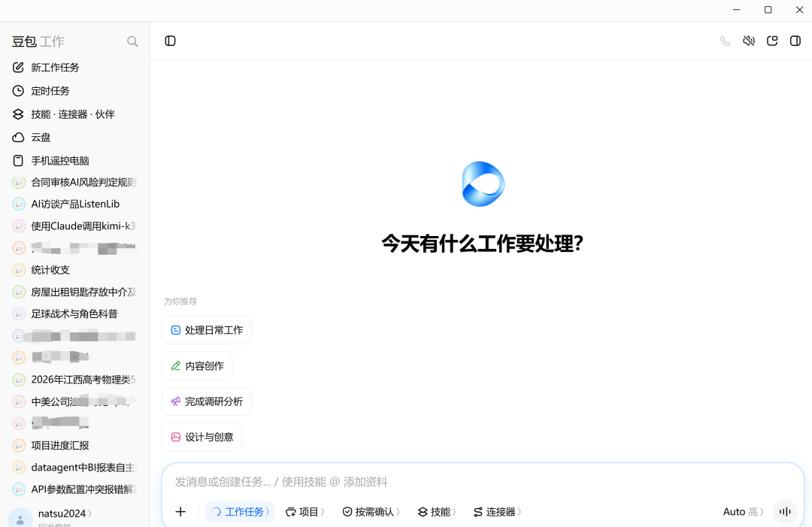
Task: Click chat bubble icon beside 统计收支
Action: [19, 270]
